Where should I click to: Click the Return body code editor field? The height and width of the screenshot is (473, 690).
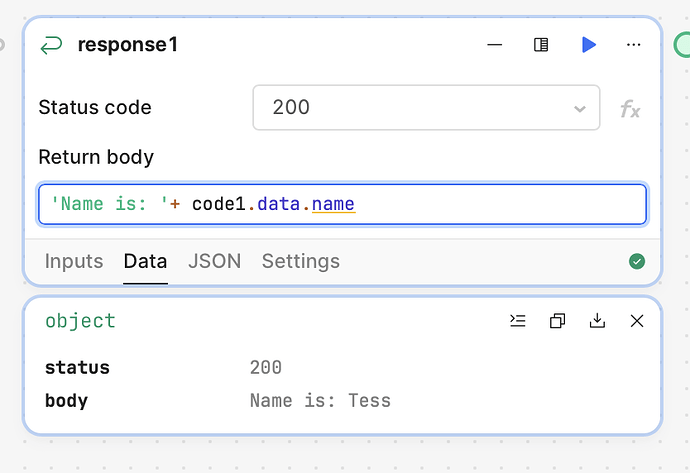342,204
